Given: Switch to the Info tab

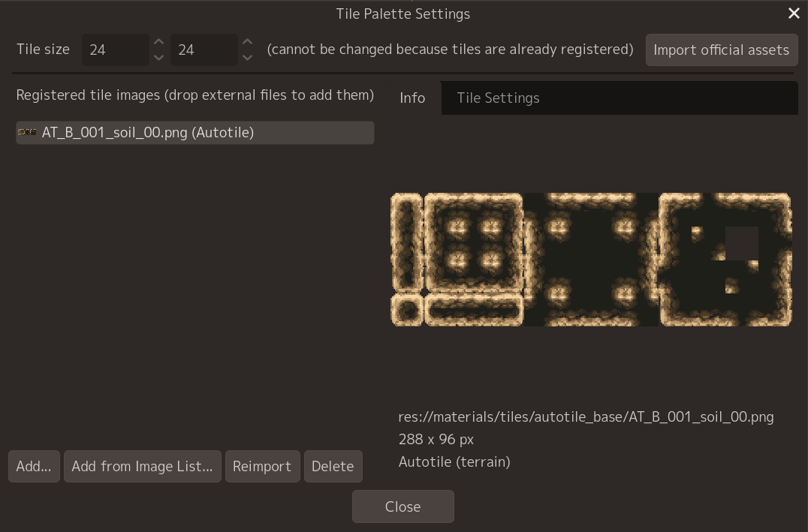Looking at the screenshot, I should click(412, 98).
